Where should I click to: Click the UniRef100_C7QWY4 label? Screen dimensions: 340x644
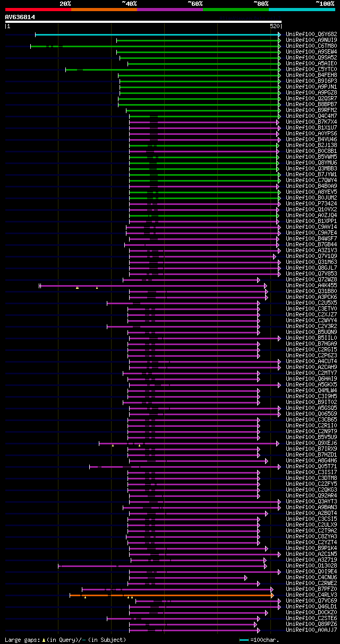[311, 181]
